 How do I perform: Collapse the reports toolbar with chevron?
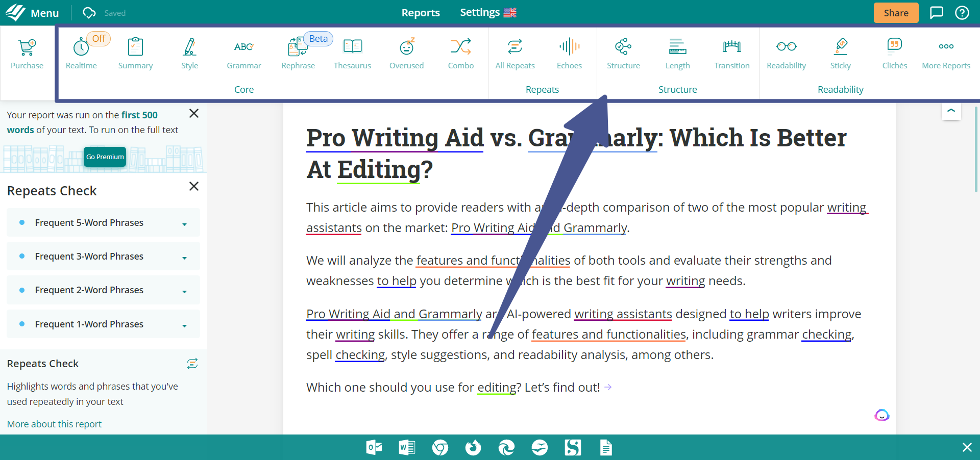point(951,111)
